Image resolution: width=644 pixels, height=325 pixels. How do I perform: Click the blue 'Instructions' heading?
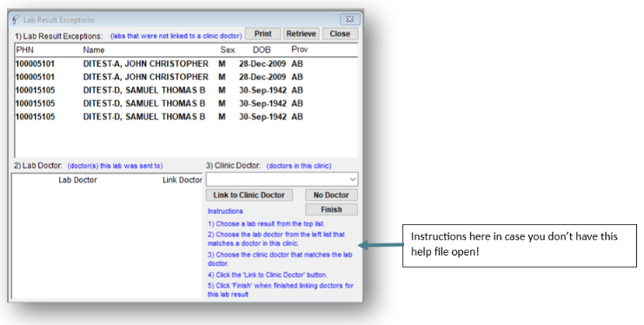(225, 211)
